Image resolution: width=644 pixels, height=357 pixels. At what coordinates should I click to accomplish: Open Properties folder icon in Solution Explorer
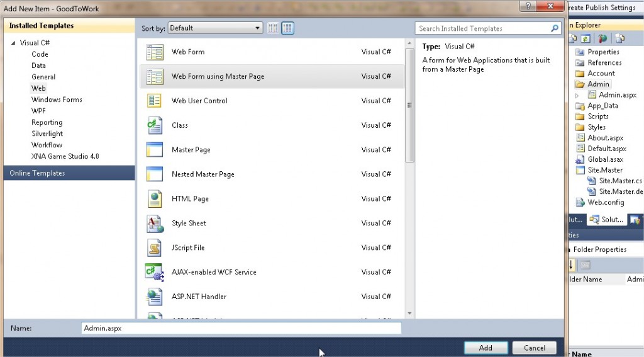(580, 52)
